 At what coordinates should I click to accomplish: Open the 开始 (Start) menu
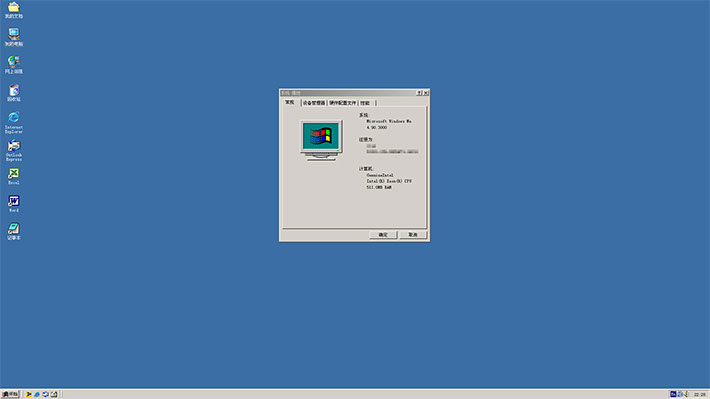point(10,394)
